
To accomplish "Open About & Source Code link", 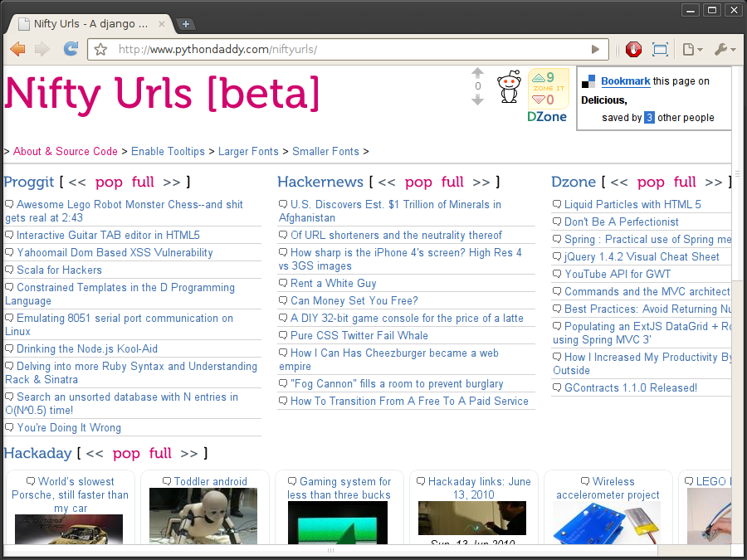I will pyautogui.click(x=66, y=152).
